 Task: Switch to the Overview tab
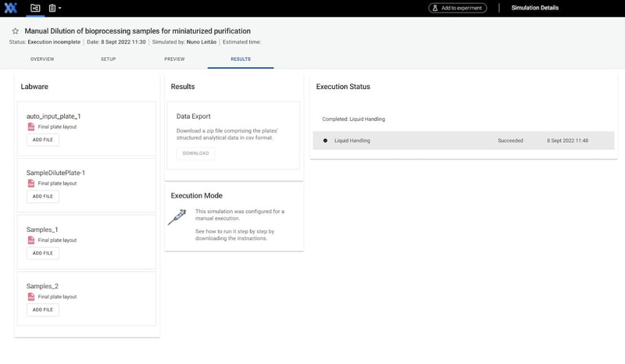point(41,59)
